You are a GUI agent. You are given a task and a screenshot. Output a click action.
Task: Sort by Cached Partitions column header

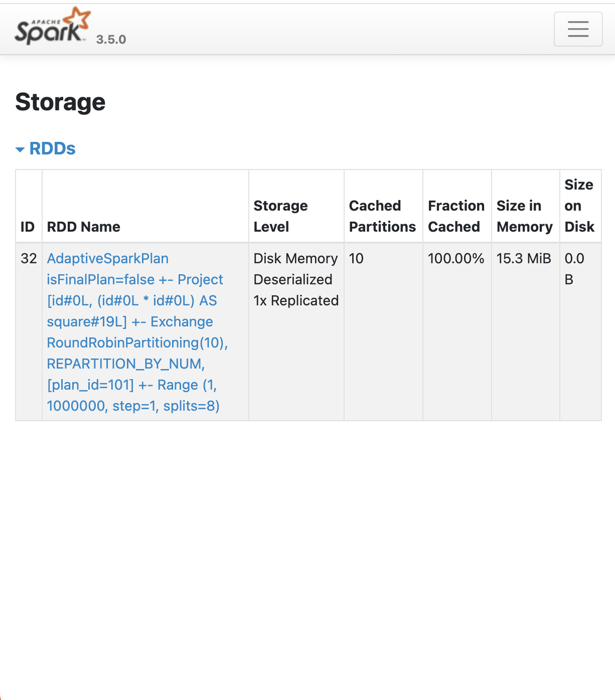coord(382,216)
